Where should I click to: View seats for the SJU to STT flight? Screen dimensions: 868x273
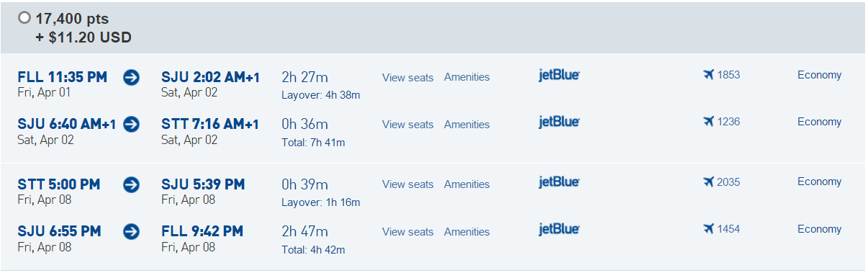tap(408, 125)
